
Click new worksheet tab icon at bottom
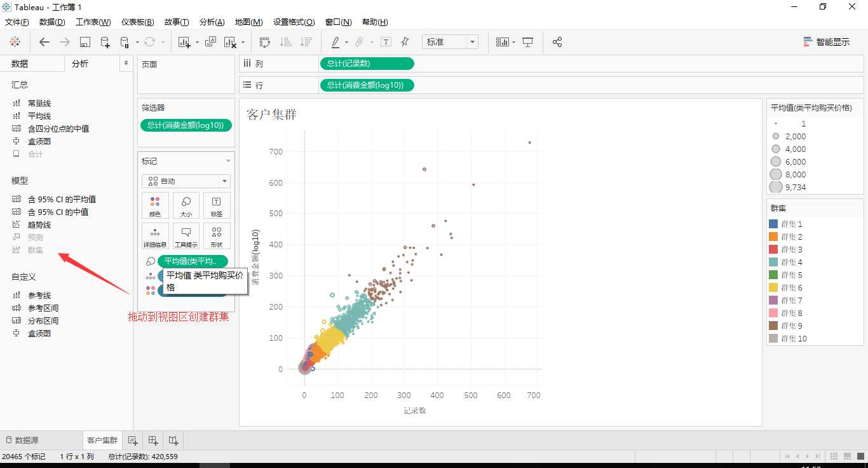tap(132, 440)
